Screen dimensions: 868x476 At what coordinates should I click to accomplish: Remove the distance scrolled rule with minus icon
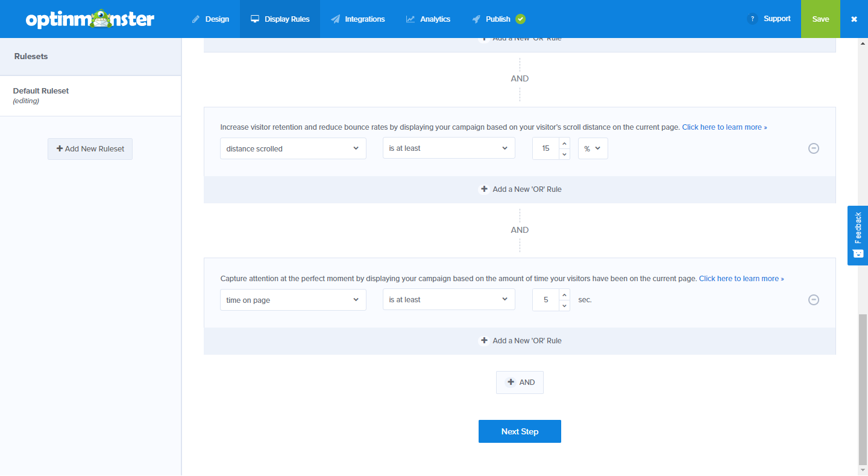point(813,148)
